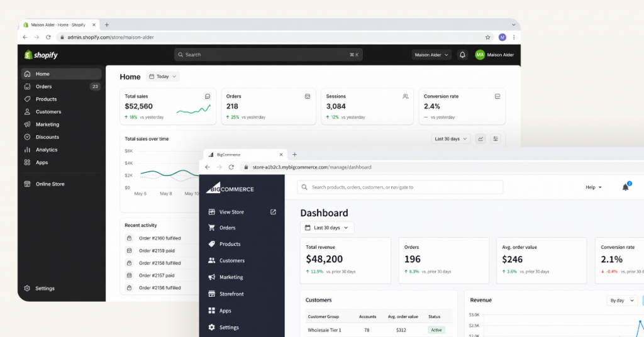Click the Total sales card report icon

point(208,97)
